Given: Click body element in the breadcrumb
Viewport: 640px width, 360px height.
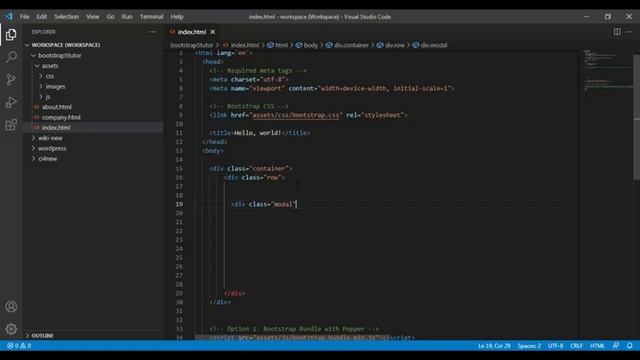Looking at the screenshot, I should pyautogui.click(x=311, y=45).
